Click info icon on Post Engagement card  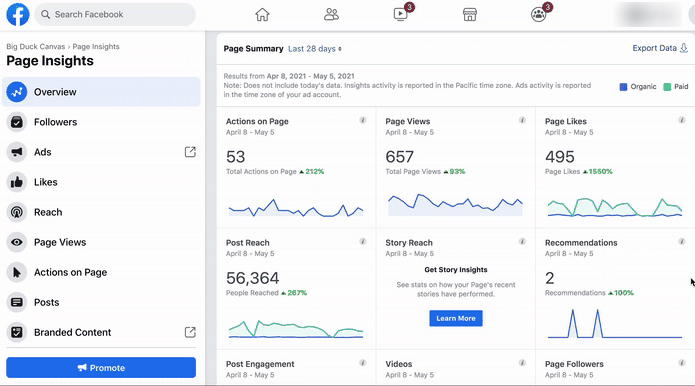coord(363,363)
